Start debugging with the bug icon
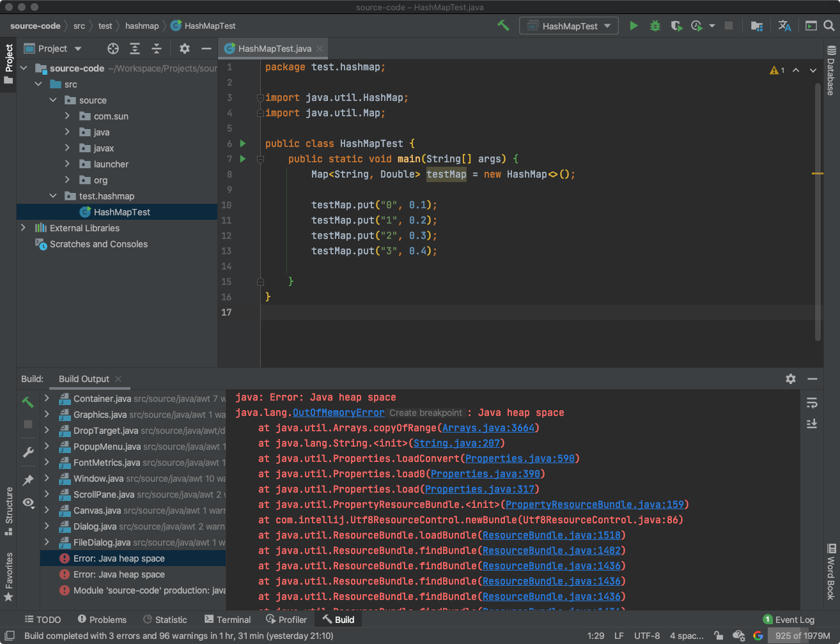This screenshot has height=644, width=840. click(x=655, y=26)
